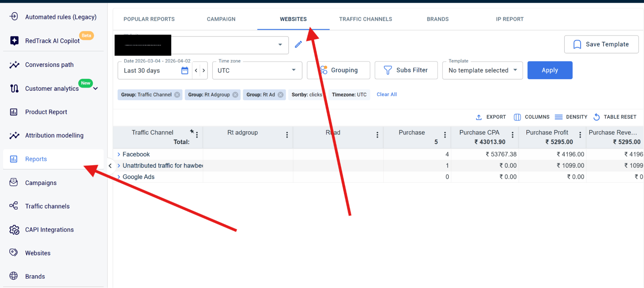
Task: Click the RedTrack AI Copilot star icon
Action: [14, 41]
